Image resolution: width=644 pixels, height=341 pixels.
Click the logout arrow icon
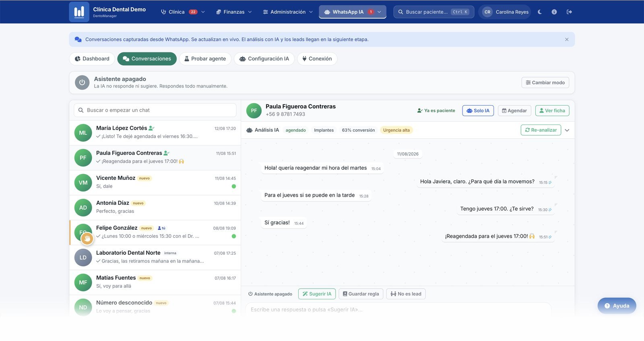[569, 12]
